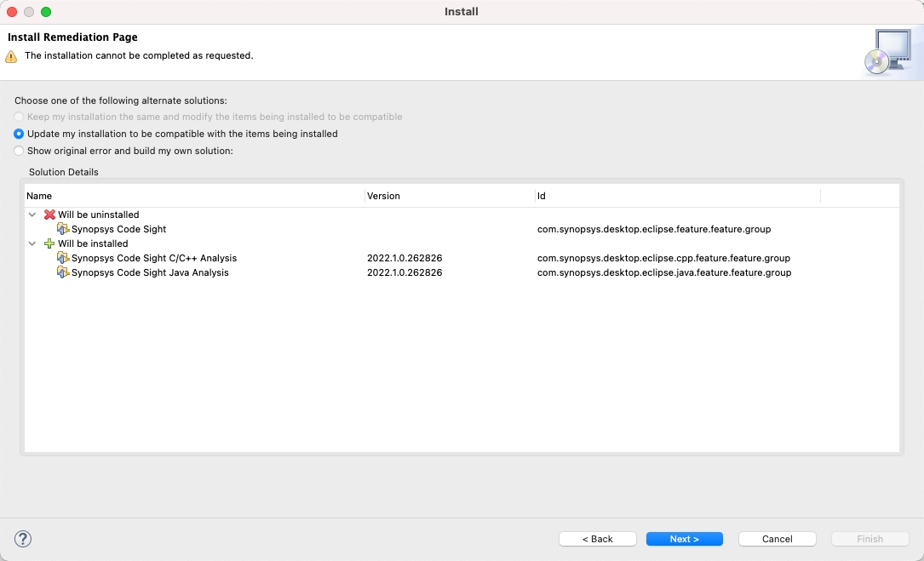Select "Update my installation to be compatible" option
924x561 pixels.
(19, 134)
